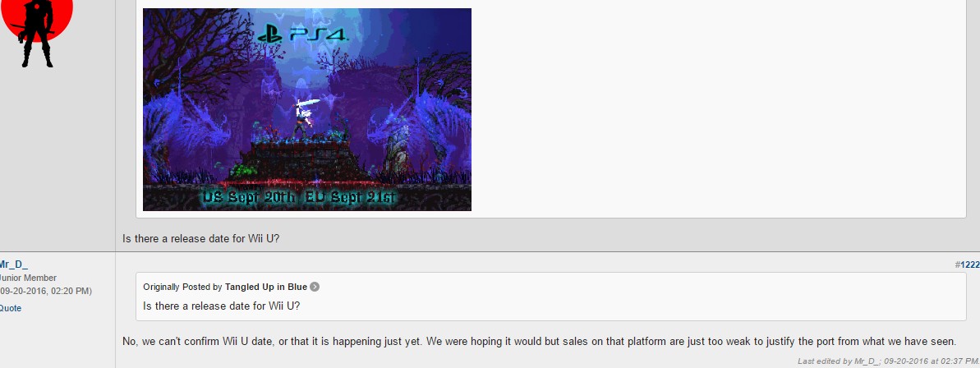This screenshot has width=980, height=368.
Task: Click unquoted 'Is there a release date for Wii U?' text
Action: (x=201, y=238)
